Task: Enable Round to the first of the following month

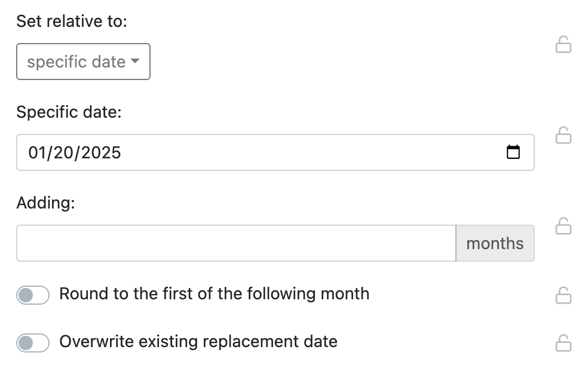Action: [33, 295]
